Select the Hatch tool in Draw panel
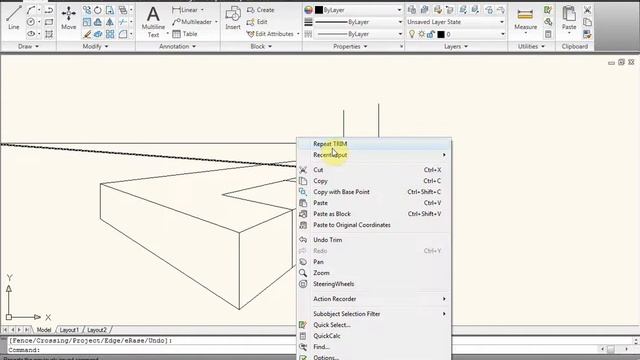 click(49, 34)
